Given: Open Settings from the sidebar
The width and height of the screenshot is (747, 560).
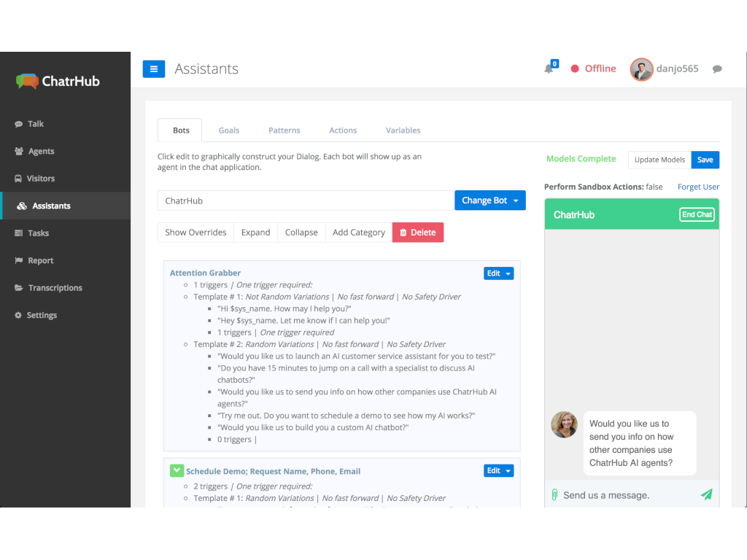Looking at the screenshot, I should pos(42,315).
